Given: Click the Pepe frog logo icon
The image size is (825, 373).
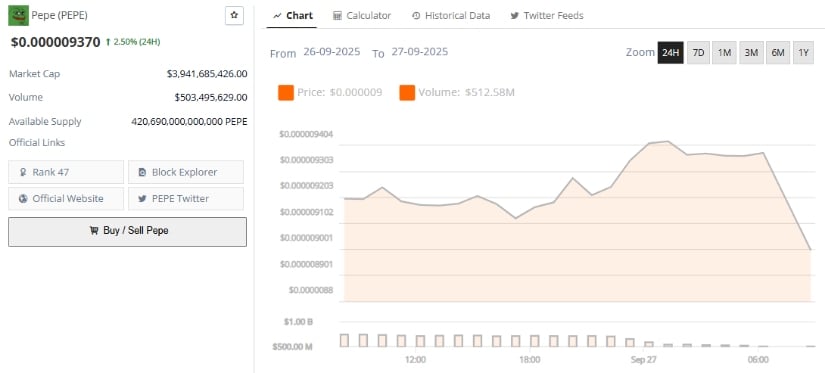Looking at the screenshot, I should pos(18,16).
